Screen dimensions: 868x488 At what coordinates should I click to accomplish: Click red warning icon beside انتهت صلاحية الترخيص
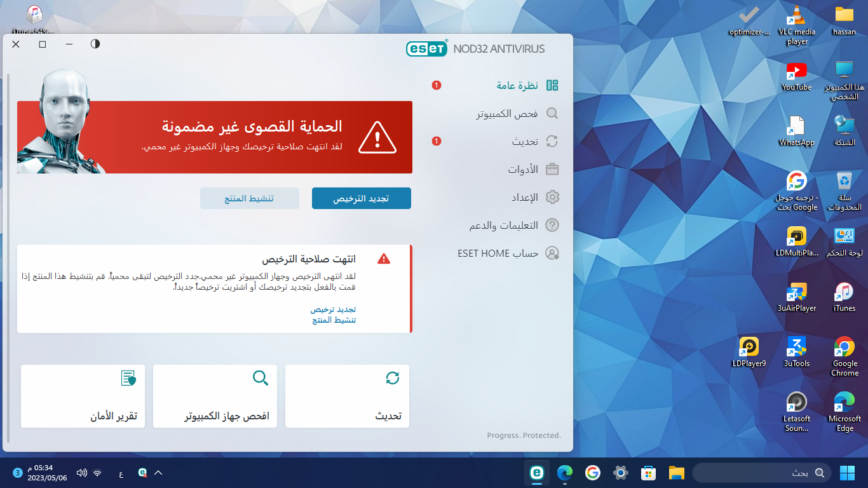tap(384, 259)
